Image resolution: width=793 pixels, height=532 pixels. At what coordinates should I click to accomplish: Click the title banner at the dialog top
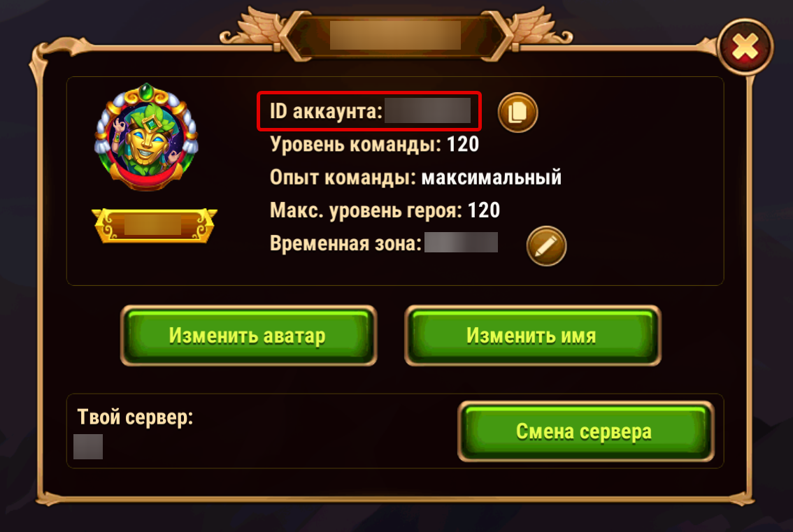tap(396, 36)
